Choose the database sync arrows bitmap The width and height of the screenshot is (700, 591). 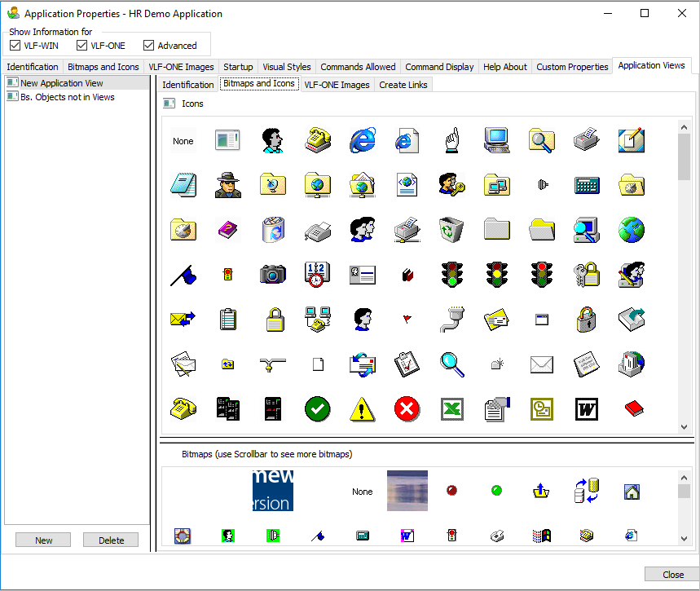(587, 491)
